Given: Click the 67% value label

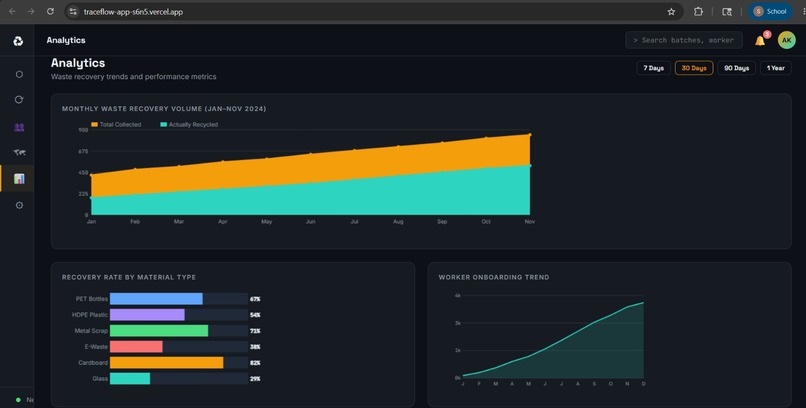Looking at the screenshot, I should click(x=255, y=299).
